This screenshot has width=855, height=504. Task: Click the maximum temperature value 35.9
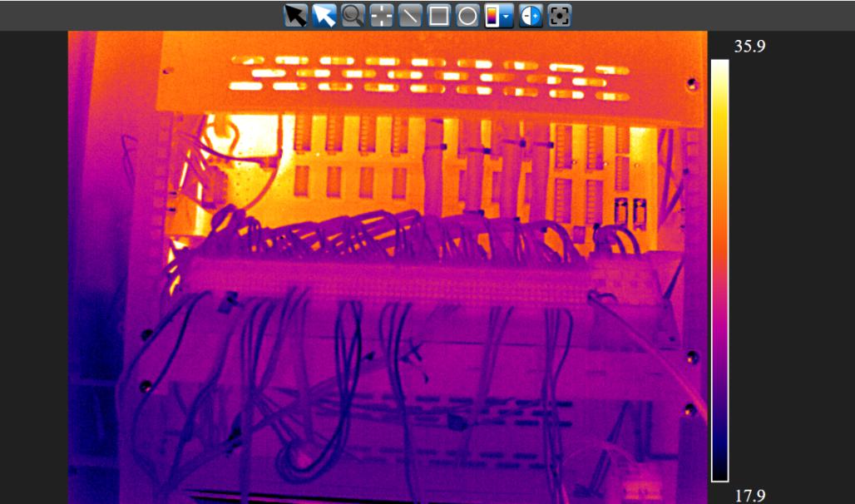coord(749,47)
